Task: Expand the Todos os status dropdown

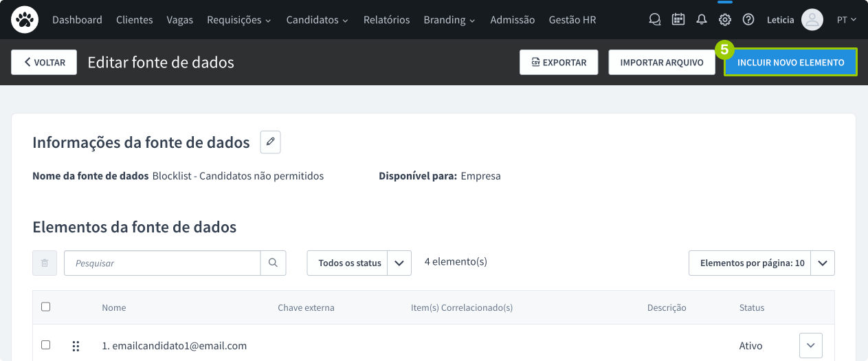Action: pyautogui.click(x=399, y=263)
